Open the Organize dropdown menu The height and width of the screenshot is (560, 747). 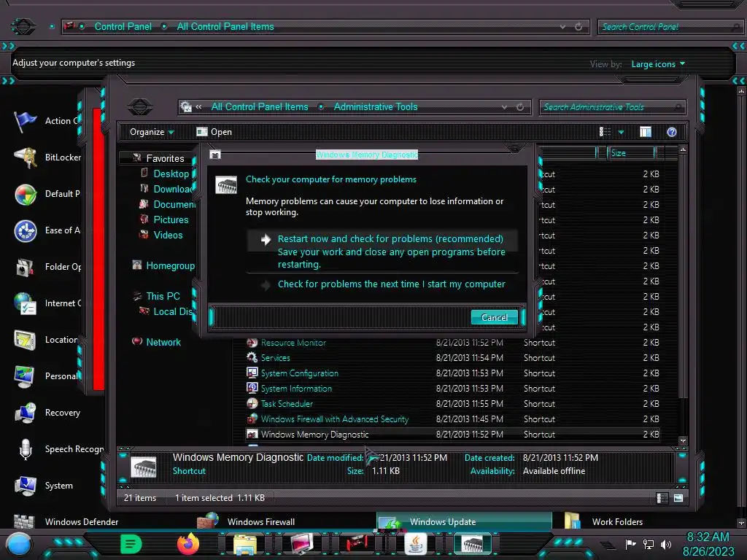(x=152, y=132)
